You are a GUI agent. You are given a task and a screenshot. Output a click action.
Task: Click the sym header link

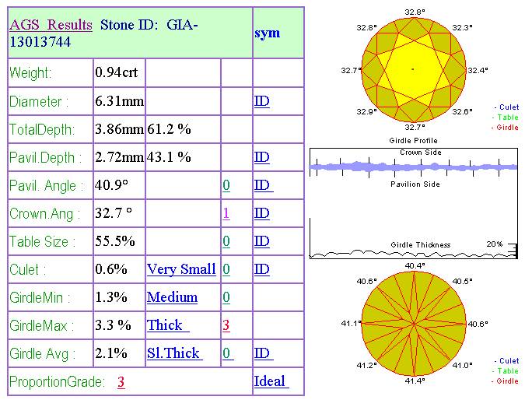(x=268, y=33)
